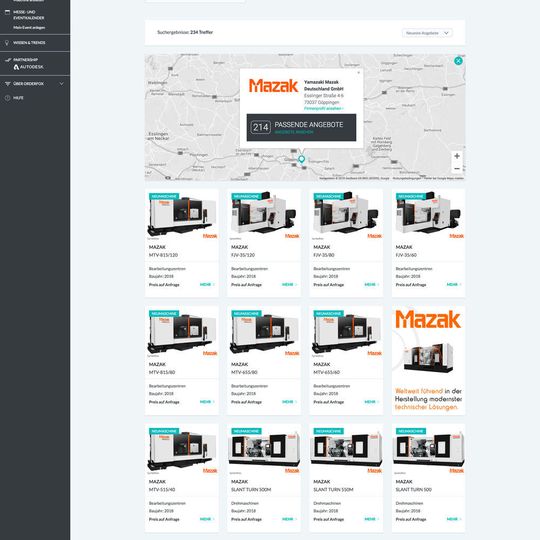Open the Hilfe menu item
Image resolution: width=540 pixels, height=540 pixels.
pyautogui.click(x=18, y=98)
